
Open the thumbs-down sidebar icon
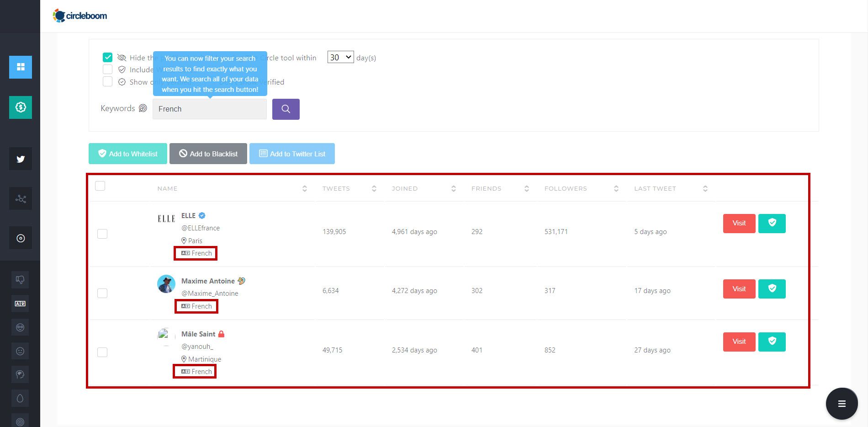point(20,280)
